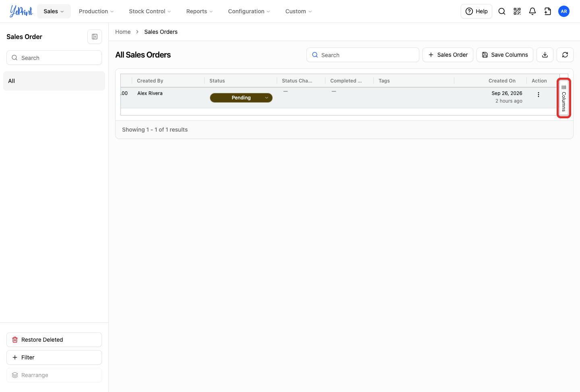
Task: Add a Filter in the sidebar
Action: pos(54,357)
